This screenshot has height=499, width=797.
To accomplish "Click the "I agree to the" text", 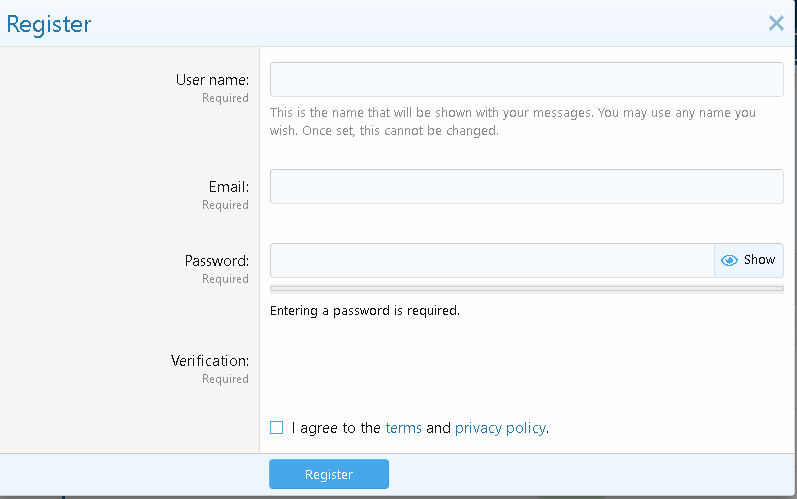I will (x=336, y=428).
